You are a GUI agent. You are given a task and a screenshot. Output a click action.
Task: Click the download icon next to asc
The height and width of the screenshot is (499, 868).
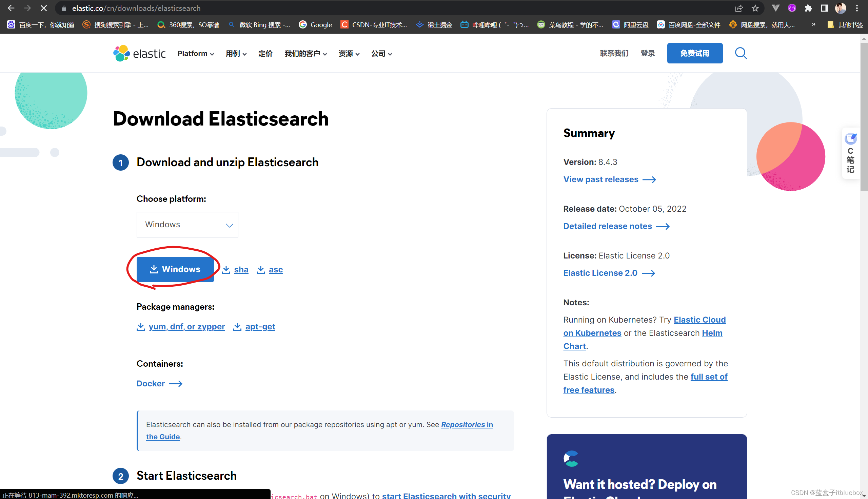260,269
